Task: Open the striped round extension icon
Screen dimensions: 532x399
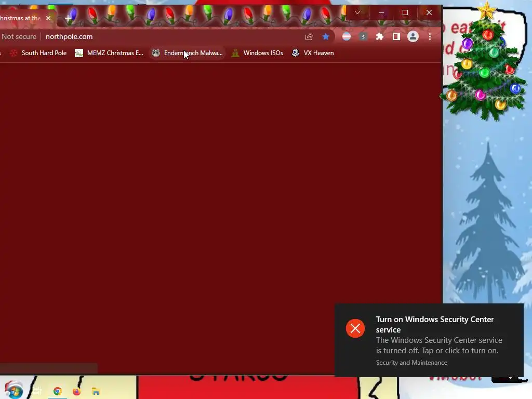Action: click(347, 36)
